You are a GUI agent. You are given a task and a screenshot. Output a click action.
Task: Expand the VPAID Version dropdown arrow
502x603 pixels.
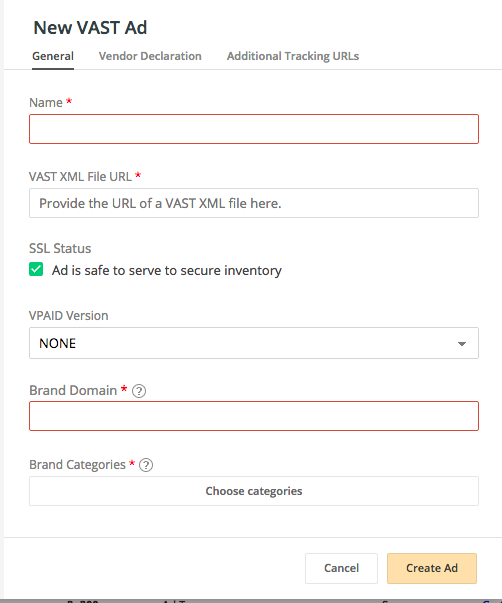(x=462, y=343)
